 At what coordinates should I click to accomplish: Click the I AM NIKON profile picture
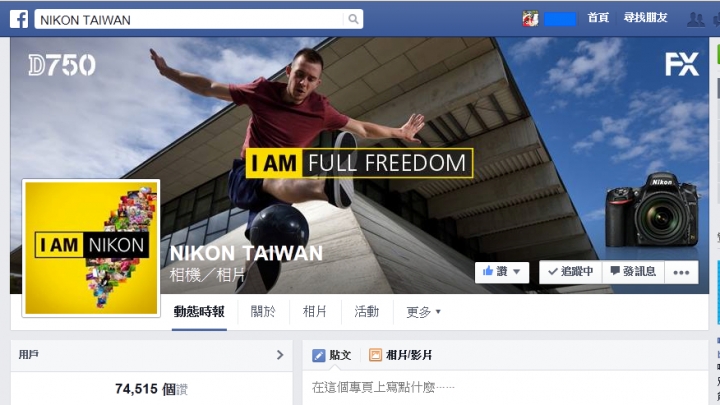pyautogui.click(x=91, y=248)
